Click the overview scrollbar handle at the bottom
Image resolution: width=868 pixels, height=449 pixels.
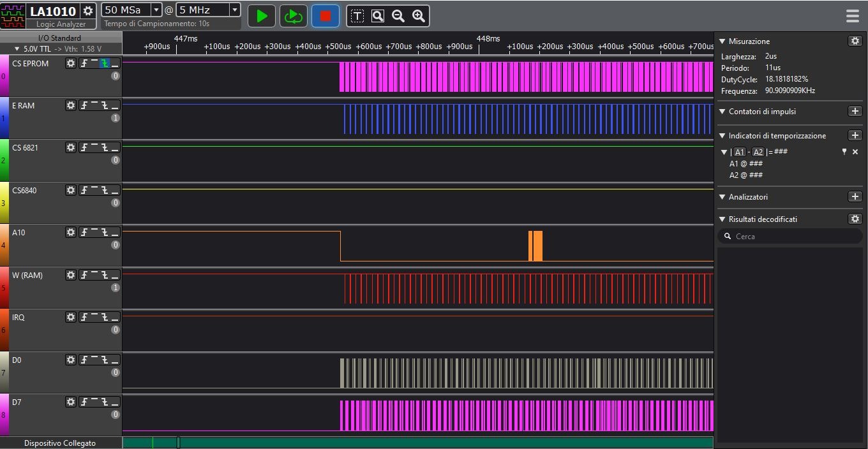point(178,443)
